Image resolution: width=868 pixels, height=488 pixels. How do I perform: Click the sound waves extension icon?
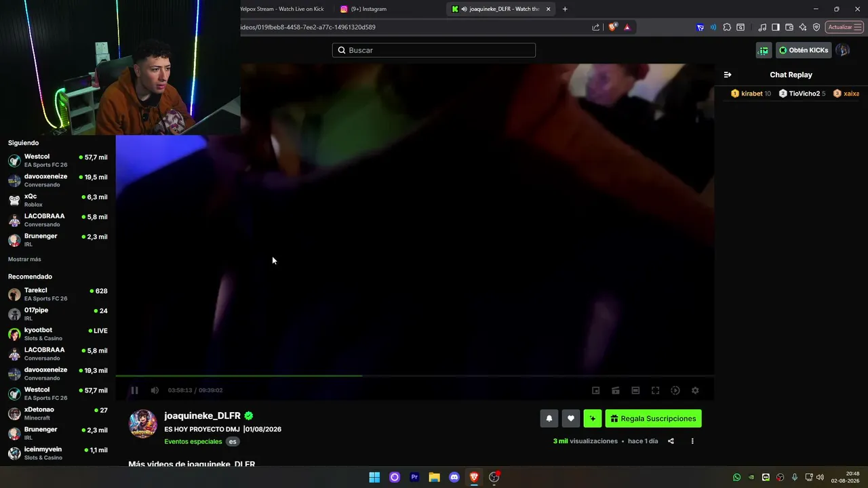point(713,27)
